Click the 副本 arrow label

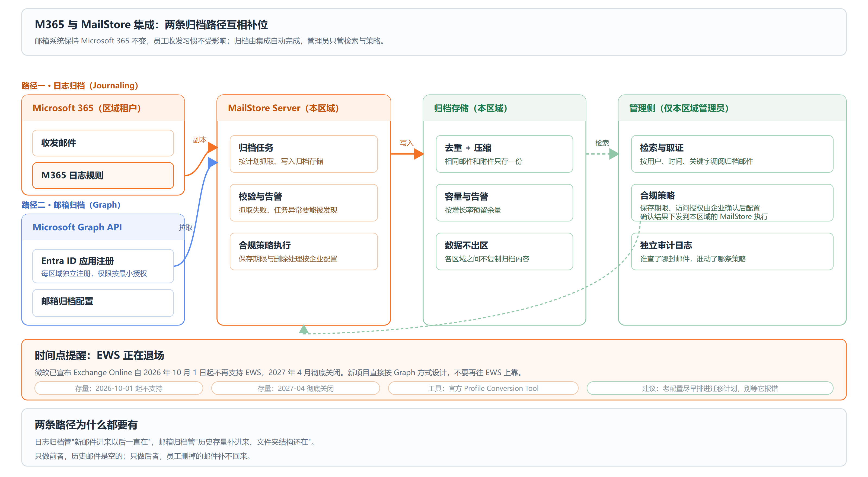coord(199,140)
